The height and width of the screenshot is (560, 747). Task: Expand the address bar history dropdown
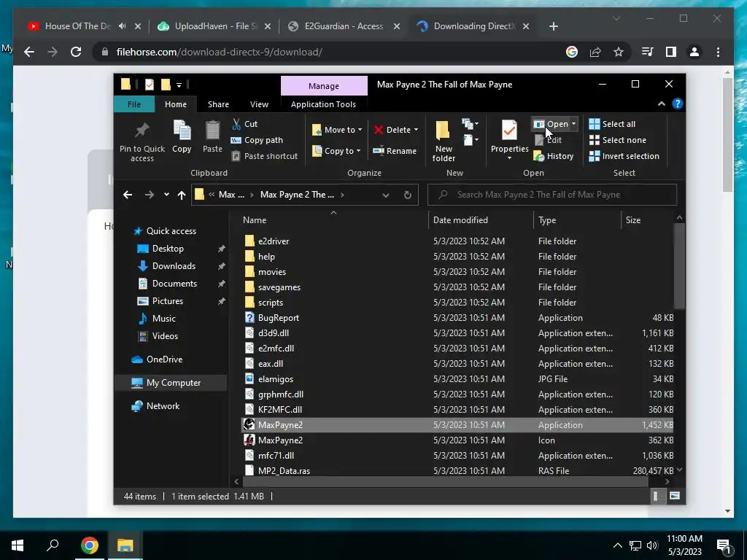[x=386, y=195]
